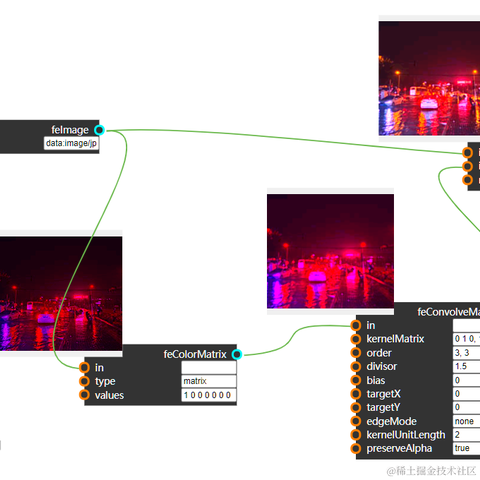
Task: Click the edgeMode input port
Action: tap(356, 421)
